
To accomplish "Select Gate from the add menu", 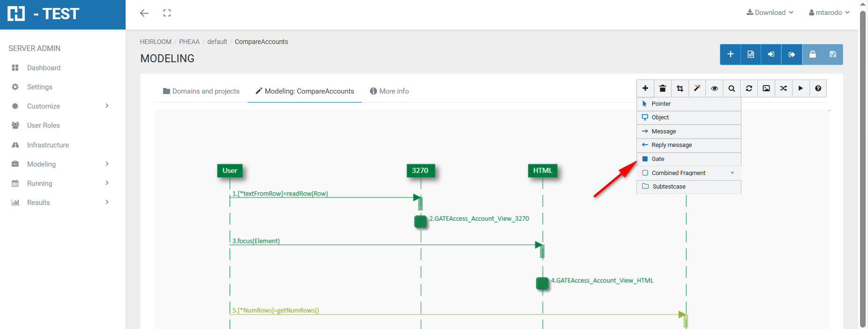I will (658, 159).
